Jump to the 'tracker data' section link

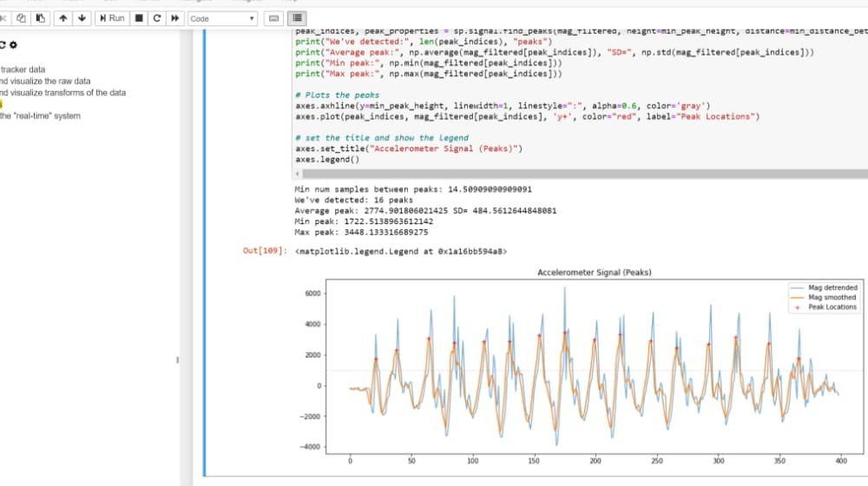point(23,69)
